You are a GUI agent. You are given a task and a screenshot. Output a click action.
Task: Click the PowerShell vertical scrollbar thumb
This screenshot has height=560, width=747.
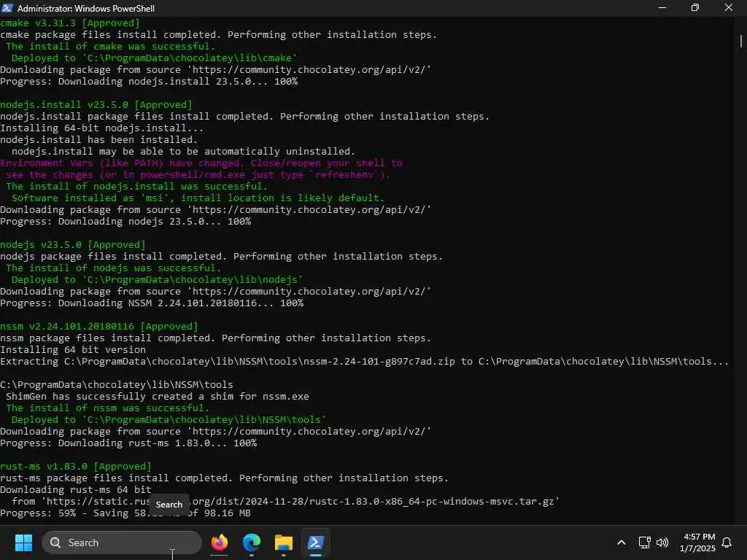[x=741, y=42]
